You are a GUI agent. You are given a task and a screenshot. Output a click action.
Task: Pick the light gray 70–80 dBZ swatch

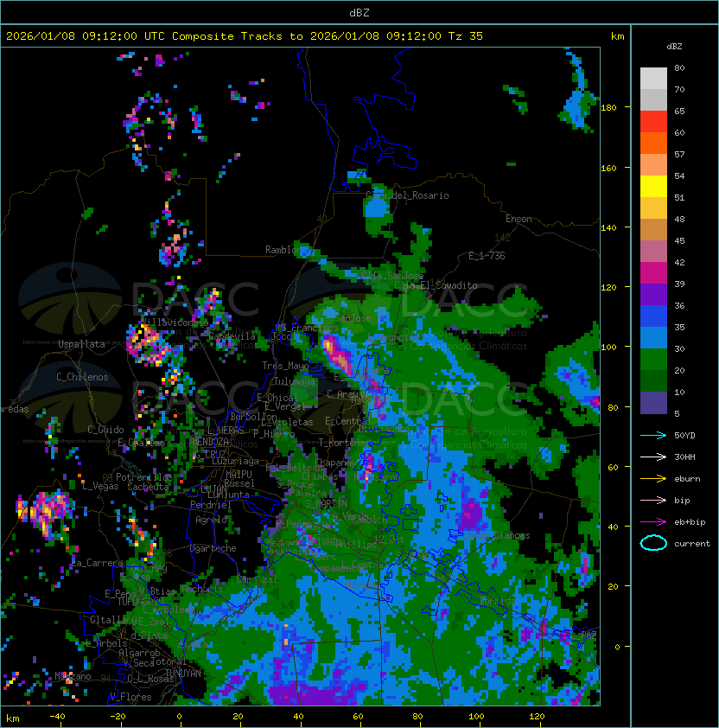click(x=653, y=78)
